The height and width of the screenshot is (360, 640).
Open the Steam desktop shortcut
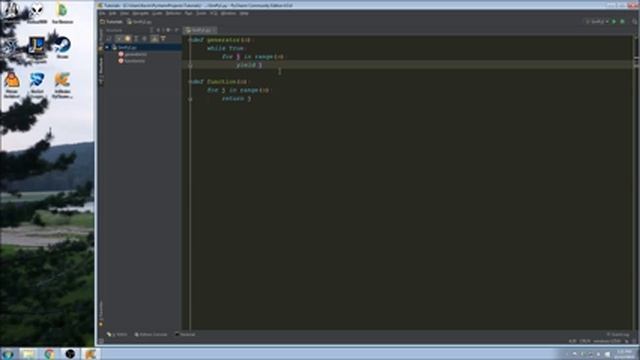point(62,48)
